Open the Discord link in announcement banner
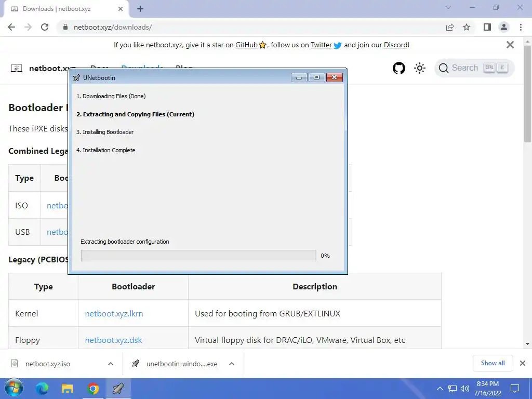532x399 pixels. [395, 45]
